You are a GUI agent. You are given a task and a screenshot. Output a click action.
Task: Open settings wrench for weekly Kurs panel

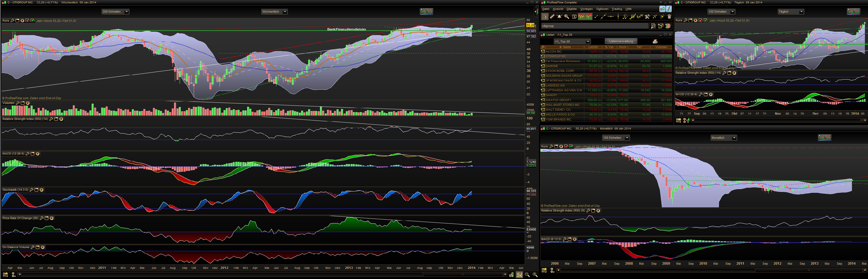coord(12,21)
